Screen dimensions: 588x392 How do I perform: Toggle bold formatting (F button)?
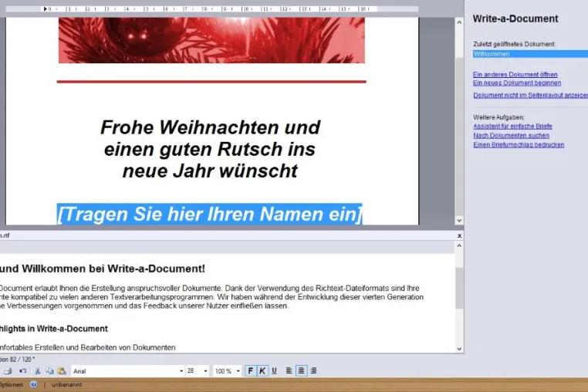pyautogui.click(x=250, y=371)
